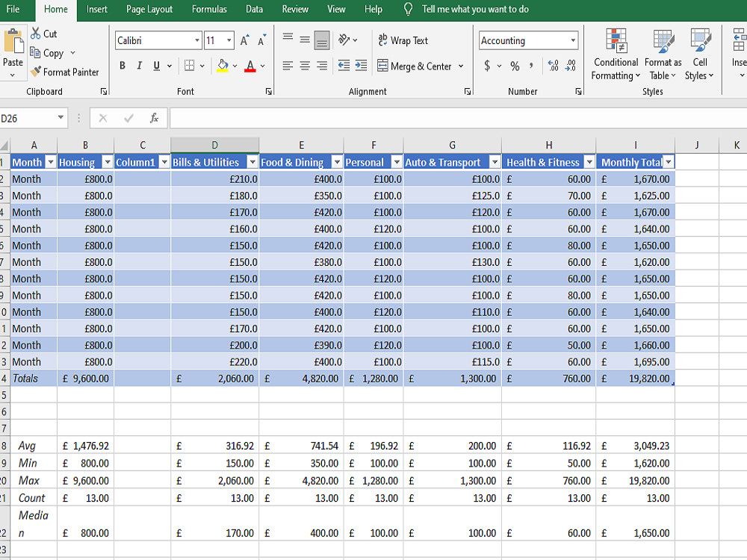
Task: Click into the formula bar
Action: click(459, 118)
